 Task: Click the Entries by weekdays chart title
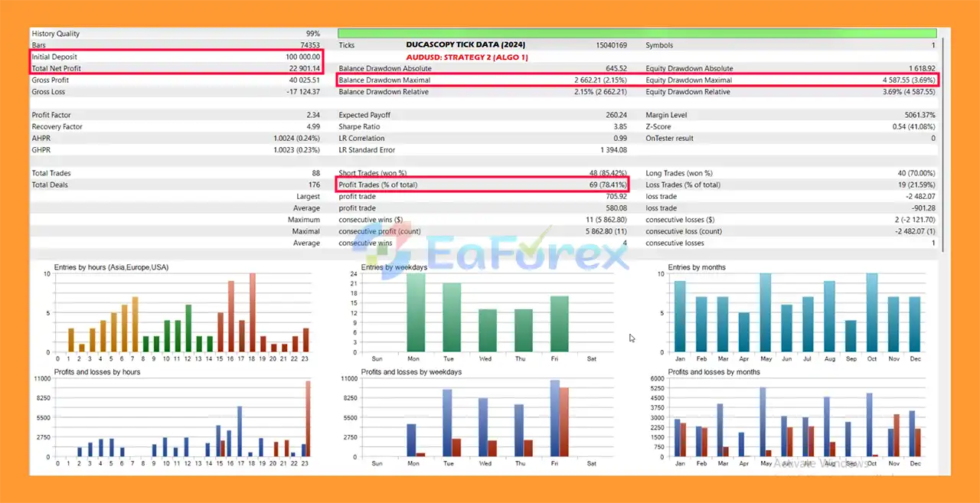pyautogui.click(x=394, y=267)
